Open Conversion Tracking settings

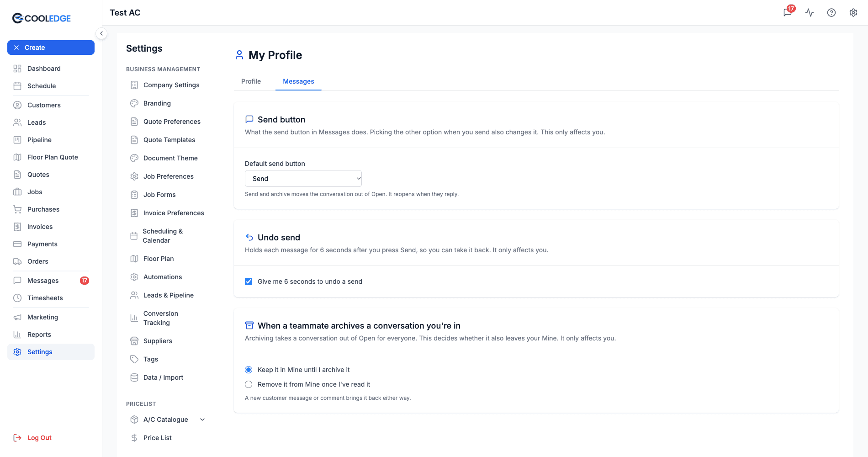click(x=168, y=318)
